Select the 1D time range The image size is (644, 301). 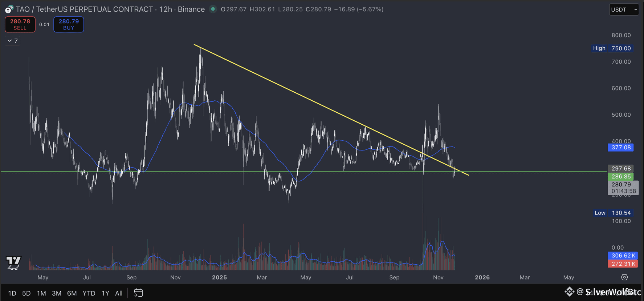coord(12,293)
